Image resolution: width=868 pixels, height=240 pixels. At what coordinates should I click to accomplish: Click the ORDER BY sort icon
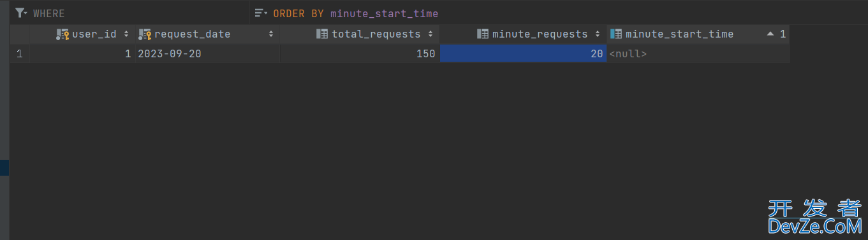click(260, 13)
